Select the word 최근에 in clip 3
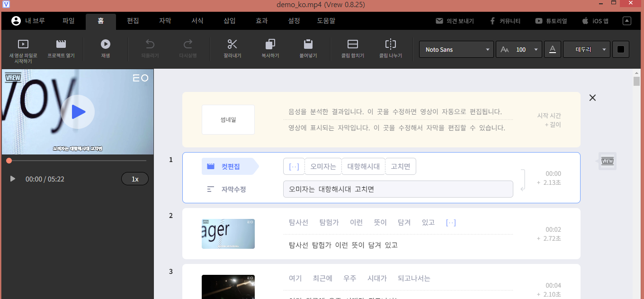Screen dimensions: 644x299 (x=322, y=278)
